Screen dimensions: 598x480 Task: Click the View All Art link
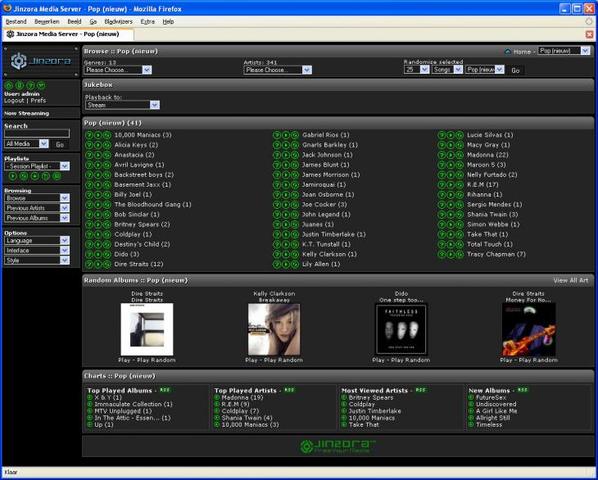click(x=571, y=280)
